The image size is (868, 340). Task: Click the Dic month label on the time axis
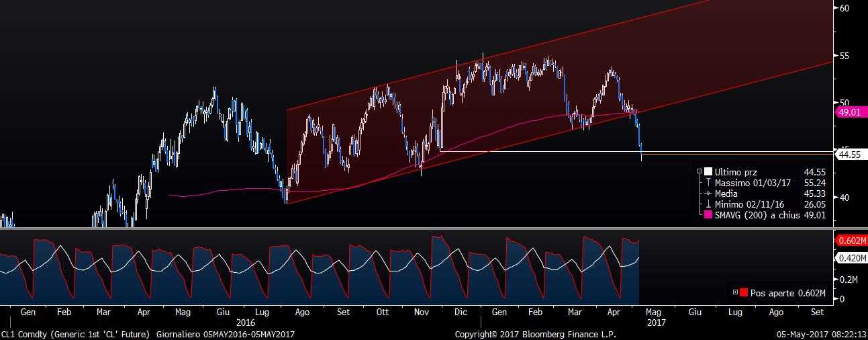coord(461,312)
